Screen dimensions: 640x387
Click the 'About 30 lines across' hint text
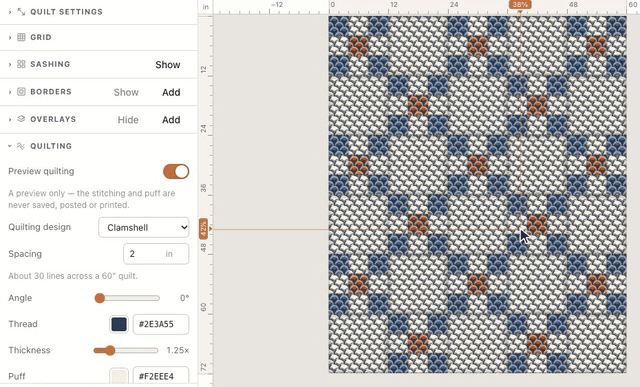pyautogui.click(x=73, y=276)
